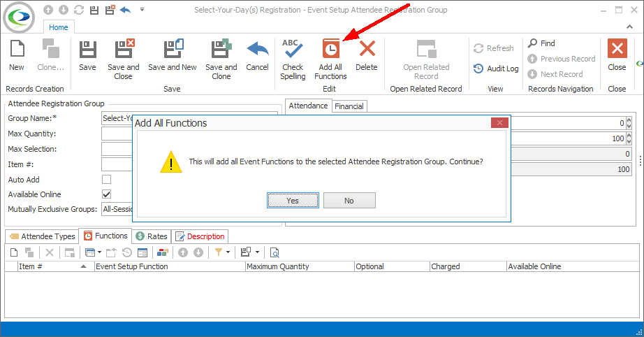The height and width of the screenshot is (337, 644).
Task: Switch to the Attendance tab
Action: (308, 106)
